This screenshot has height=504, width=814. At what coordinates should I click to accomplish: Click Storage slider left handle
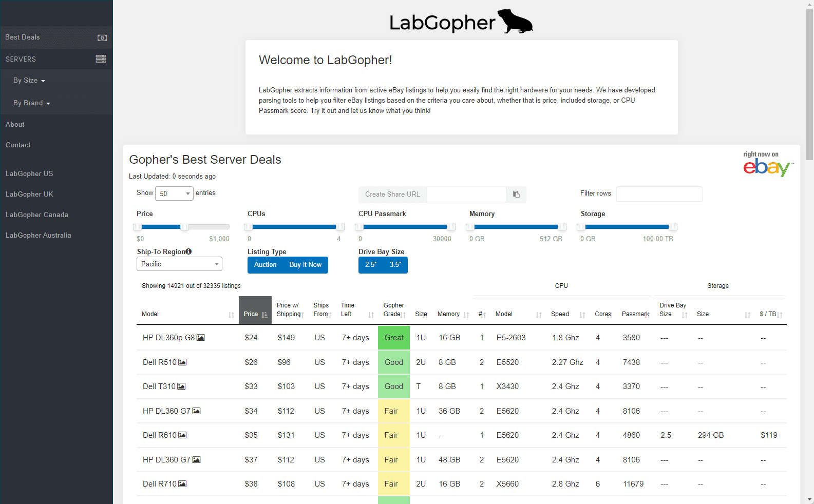pyautogui.click(x=581, y=227)
